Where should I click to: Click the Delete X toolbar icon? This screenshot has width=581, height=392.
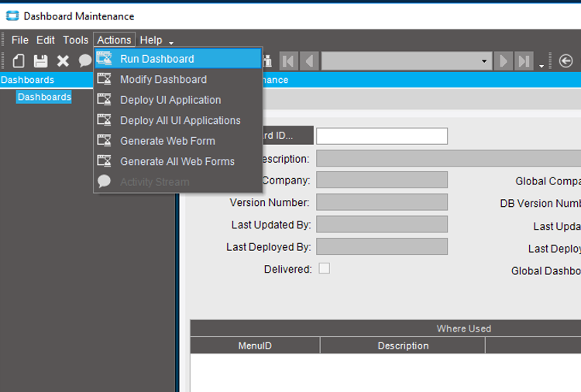pyautogui.click(x=63, y=60)
